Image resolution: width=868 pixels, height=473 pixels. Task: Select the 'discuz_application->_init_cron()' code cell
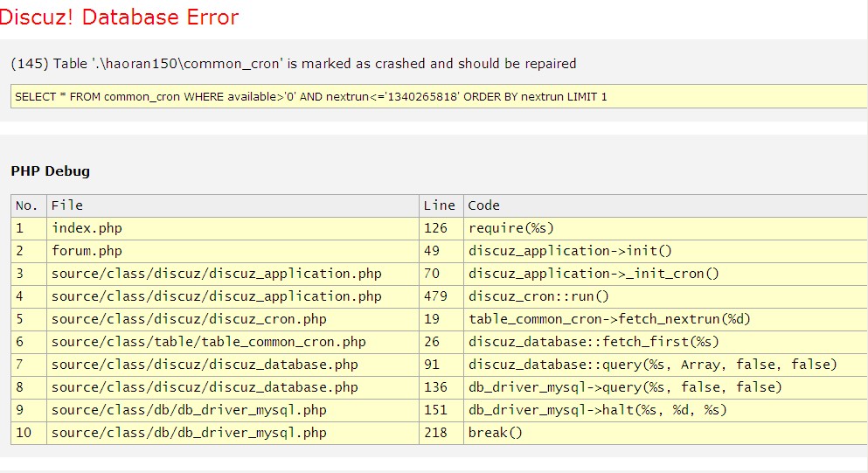666,274
